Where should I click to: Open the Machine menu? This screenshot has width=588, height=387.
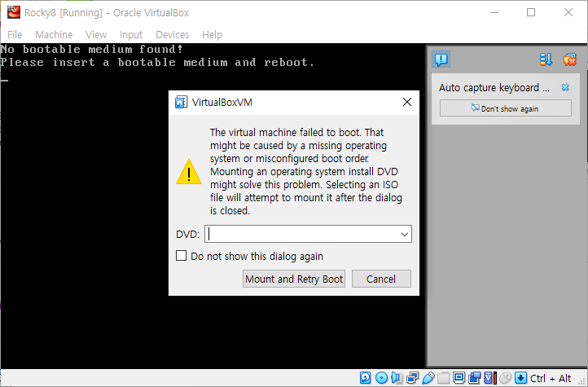[54, 35]
